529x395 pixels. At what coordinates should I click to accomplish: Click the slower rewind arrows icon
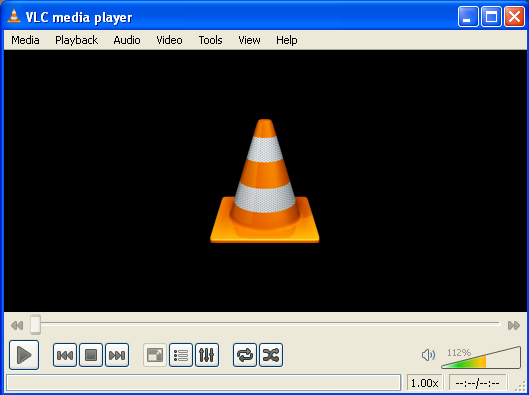pos(17,326)
